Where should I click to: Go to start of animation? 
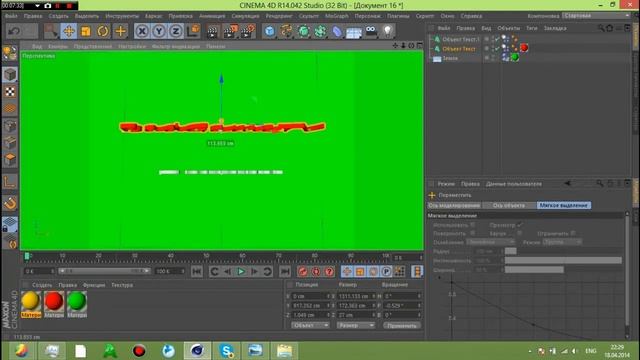tap(197, 271)
